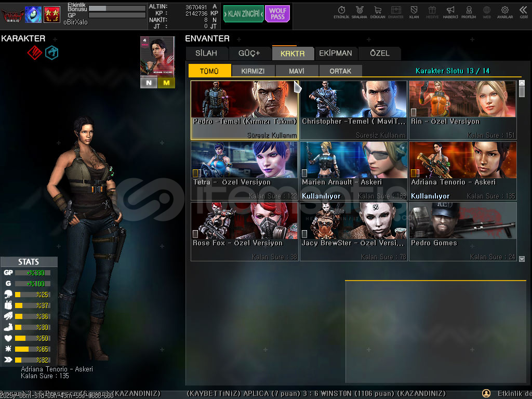
Task: Switch to the Silah tab
Action: click(206, 54)
